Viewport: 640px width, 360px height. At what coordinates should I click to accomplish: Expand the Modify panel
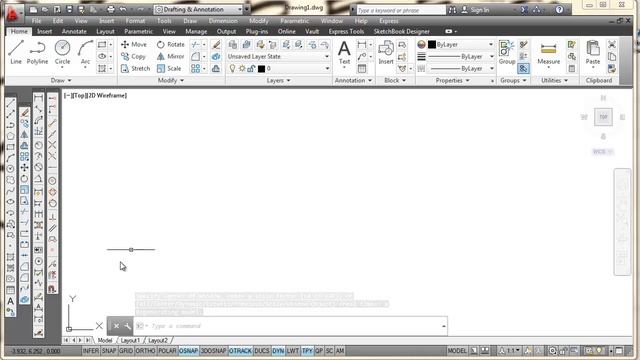pos(171,80)
